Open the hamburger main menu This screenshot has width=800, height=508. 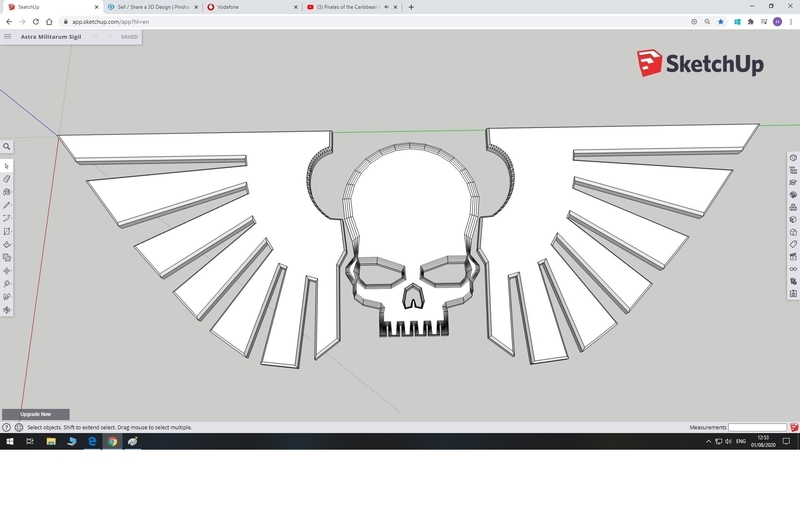[7, 37]
